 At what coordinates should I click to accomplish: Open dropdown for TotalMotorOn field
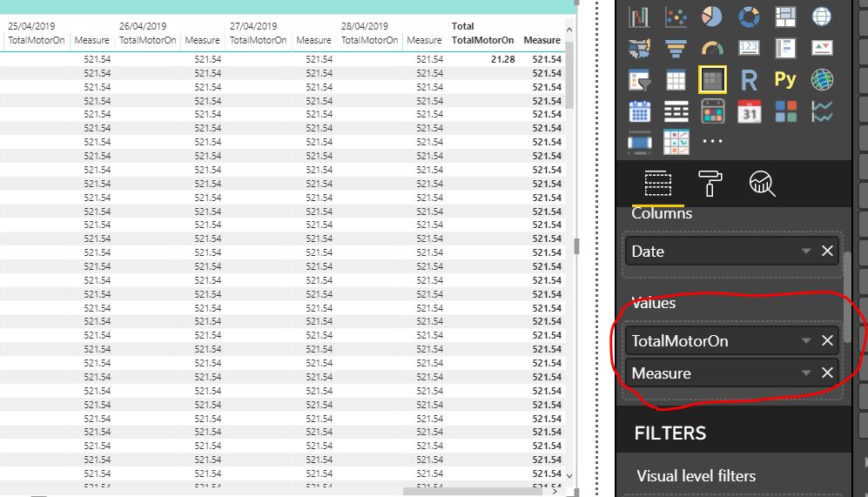tap(806, 341)
